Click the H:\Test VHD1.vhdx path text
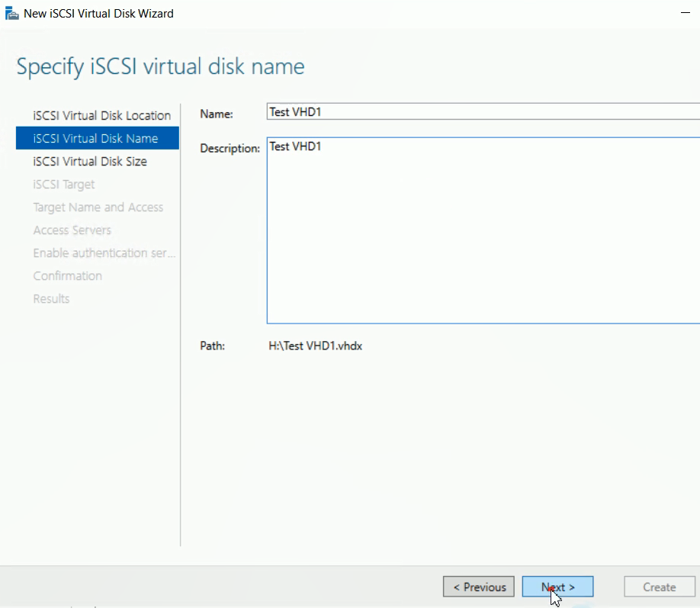700x608 pixels. coord(315,346)
